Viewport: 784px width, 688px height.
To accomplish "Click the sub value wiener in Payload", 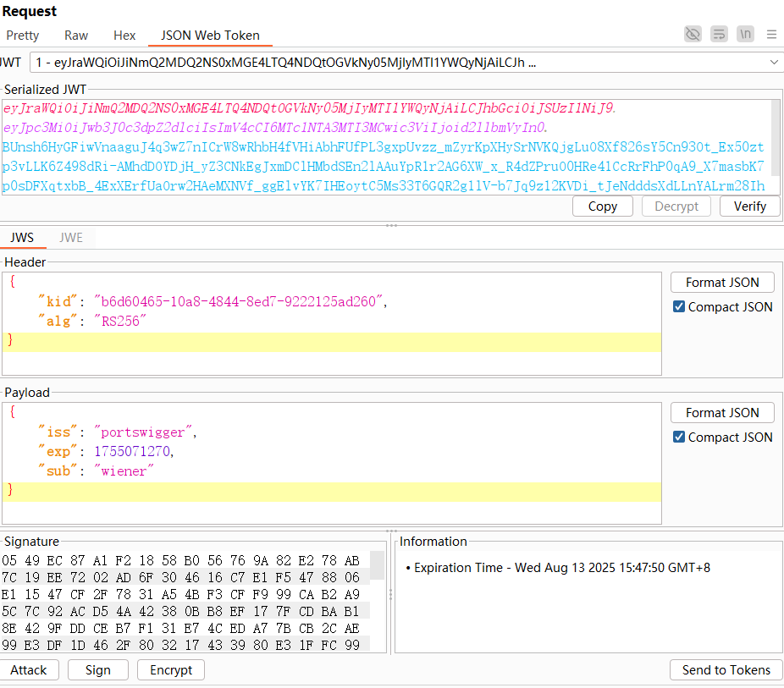I will [124, 471].
